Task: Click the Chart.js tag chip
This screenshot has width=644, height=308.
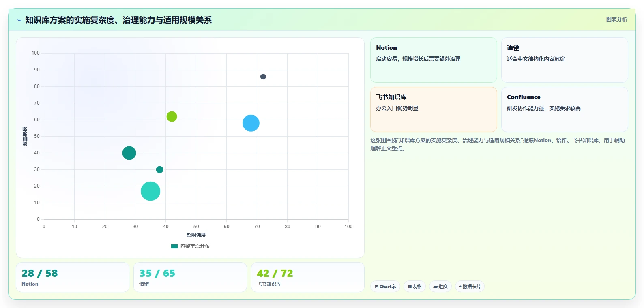Action: pos(385,287)
